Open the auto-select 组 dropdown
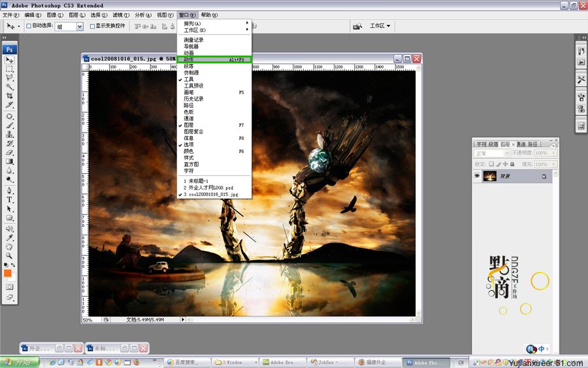 (80, 26)
